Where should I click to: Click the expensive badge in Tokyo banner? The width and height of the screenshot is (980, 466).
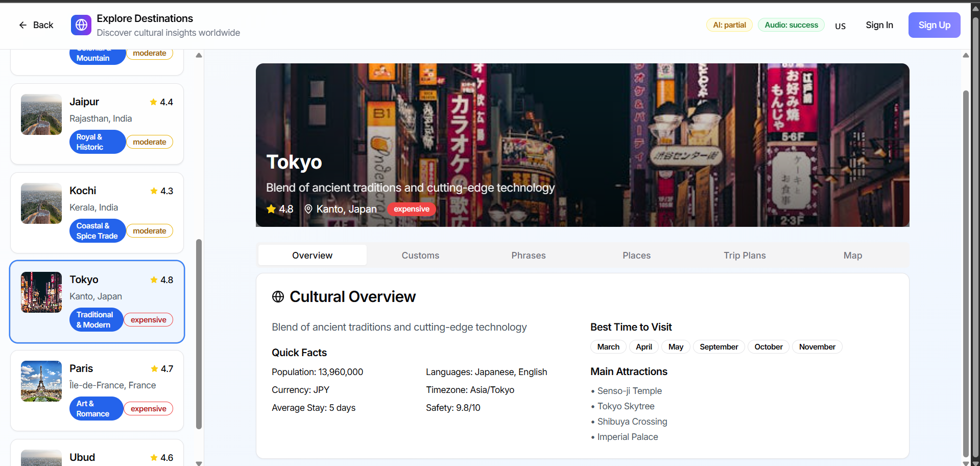click(412, 209)
